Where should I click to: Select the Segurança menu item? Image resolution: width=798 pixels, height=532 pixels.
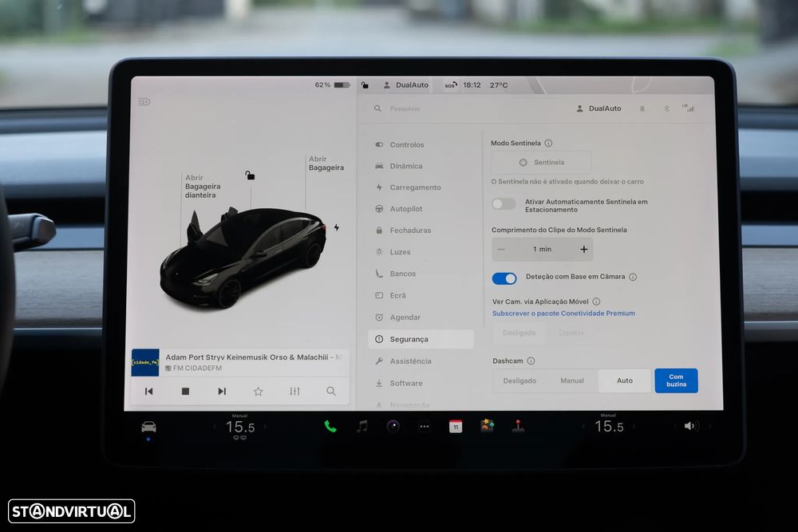421,339
